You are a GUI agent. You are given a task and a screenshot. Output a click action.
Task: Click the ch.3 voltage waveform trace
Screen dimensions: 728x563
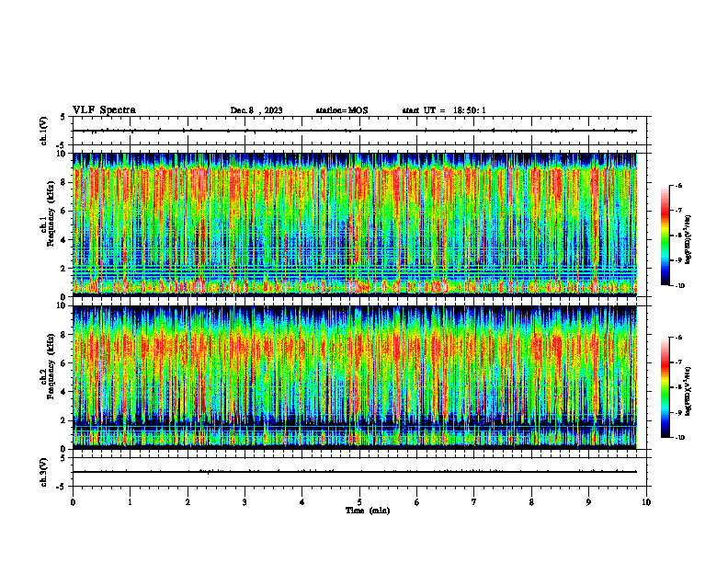coord(355,472)
